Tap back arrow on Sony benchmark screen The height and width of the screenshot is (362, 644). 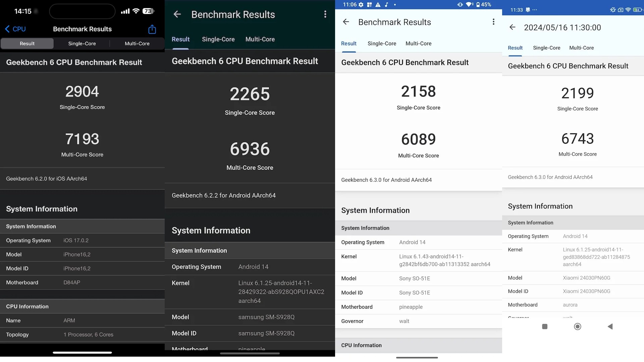pyautogui.click(x=346, y=22)
